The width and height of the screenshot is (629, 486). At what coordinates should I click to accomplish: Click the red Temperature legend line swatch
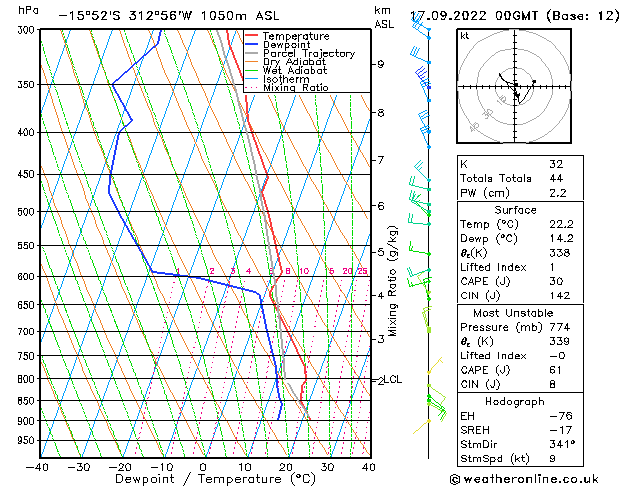[252, 36]
